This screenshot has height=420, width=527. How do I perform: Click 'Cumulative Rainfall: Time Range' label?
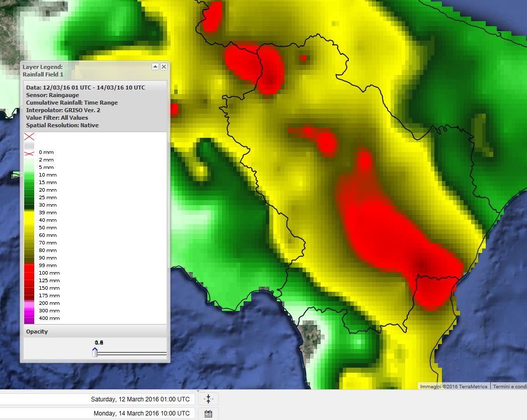72,103
